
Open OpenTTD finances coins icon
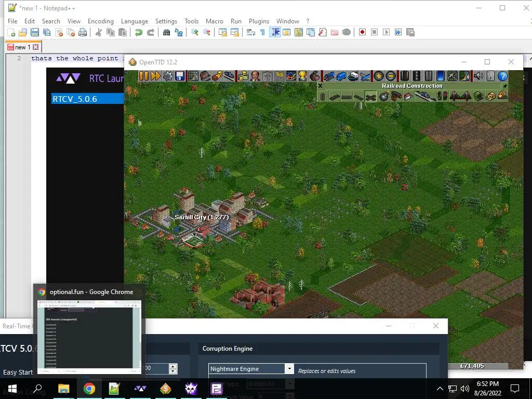[x=243, y=76]
